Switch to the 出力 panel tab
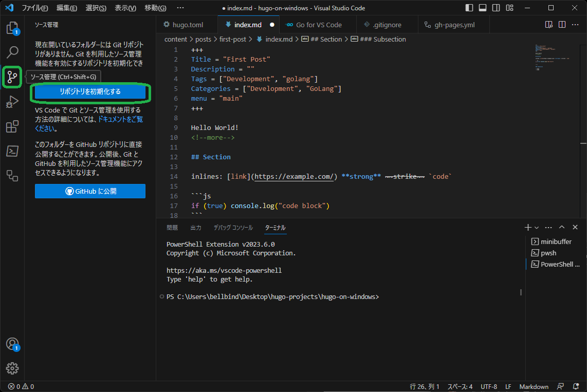Viewport: 587px width, 392px height. 196,228
